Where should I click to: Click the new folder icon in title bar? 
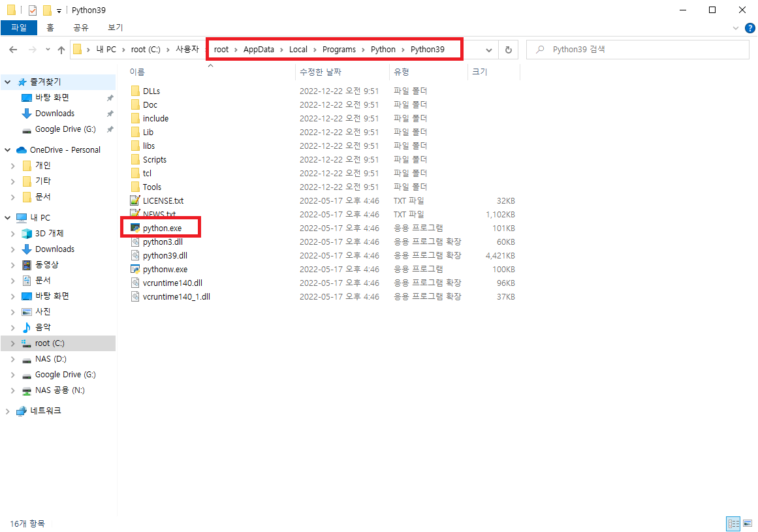47,10
